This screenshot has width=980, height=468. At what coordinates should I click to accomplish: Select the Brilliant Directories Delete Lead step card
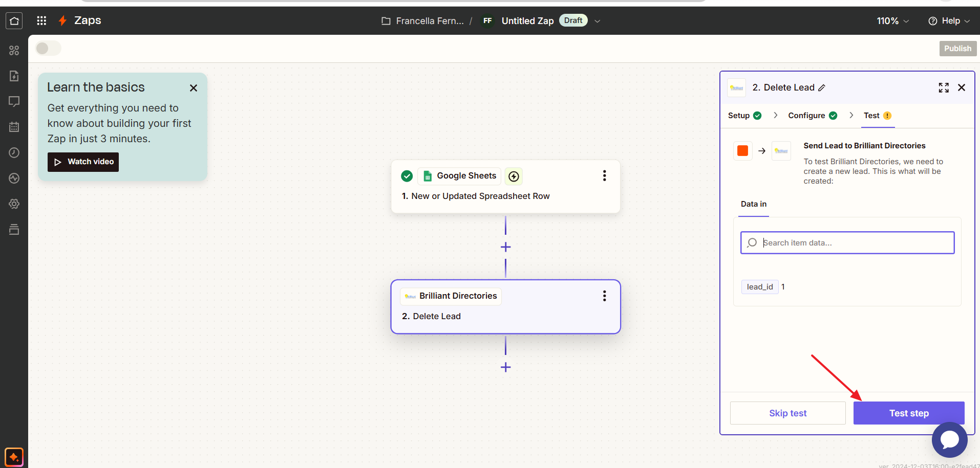click(505, 307)
